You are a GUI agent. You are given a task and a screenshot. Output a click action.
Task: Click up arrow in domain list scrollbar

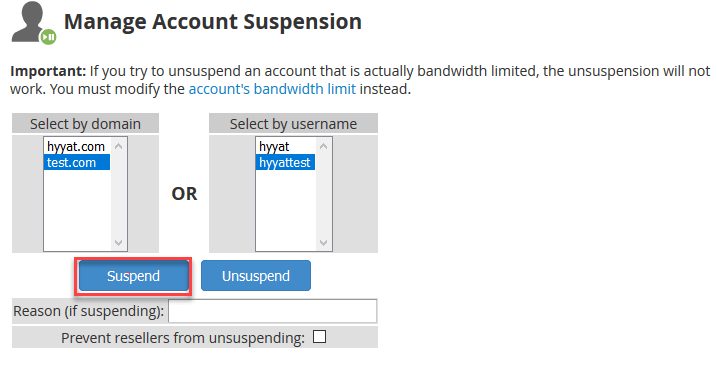click(118, 146)
